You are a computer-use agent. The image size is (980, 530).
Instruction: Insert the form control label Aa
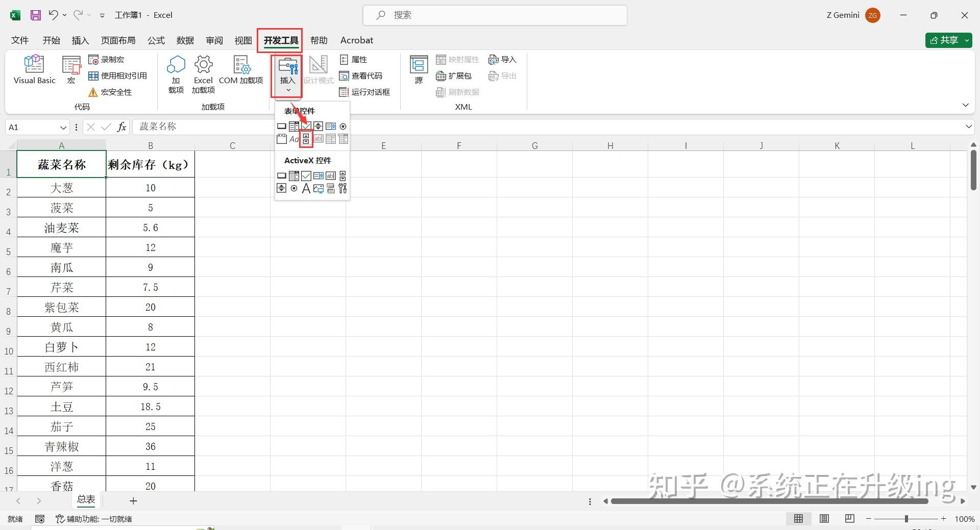click(x=293, y=139)
